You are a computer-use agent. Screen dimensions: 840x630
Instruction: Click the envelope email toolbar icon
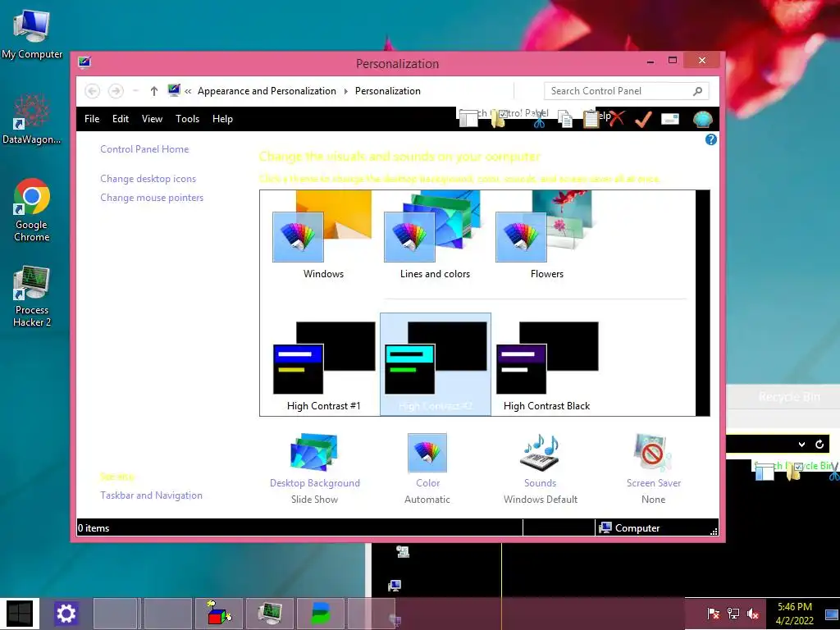(670, 119)
